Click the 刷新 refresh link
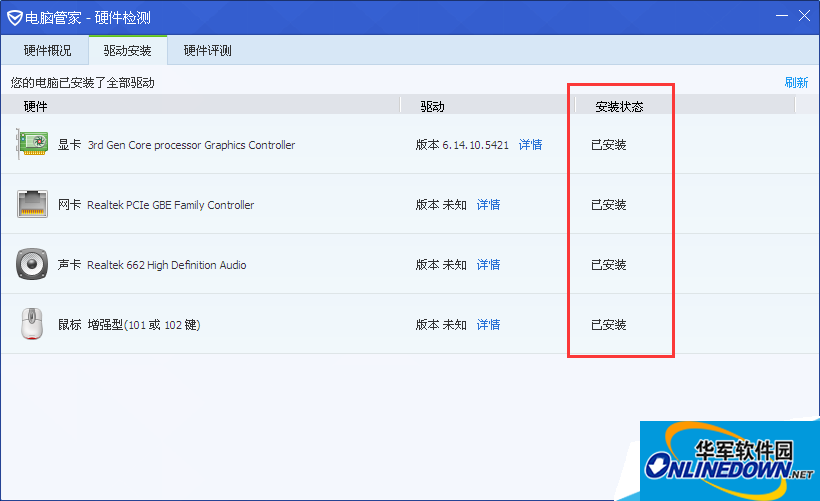Viewport: 820px width, 501px height. point(796,83)
